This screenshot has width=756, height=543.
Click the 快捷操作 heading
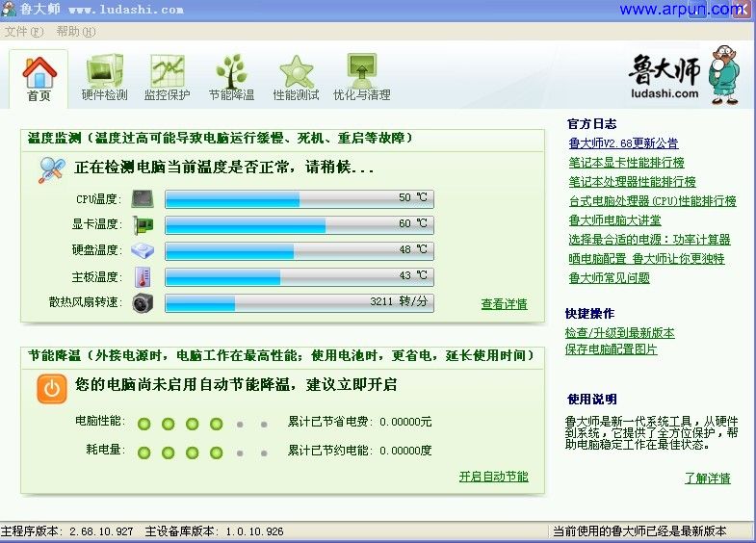tap(589, 314)
